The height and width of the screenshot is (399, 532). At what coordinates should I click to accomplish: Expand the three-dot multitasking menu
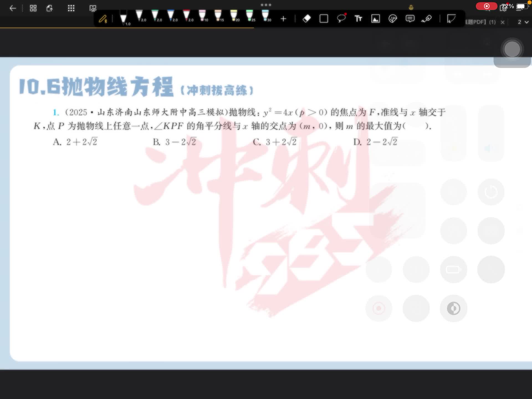click(266, 5)
